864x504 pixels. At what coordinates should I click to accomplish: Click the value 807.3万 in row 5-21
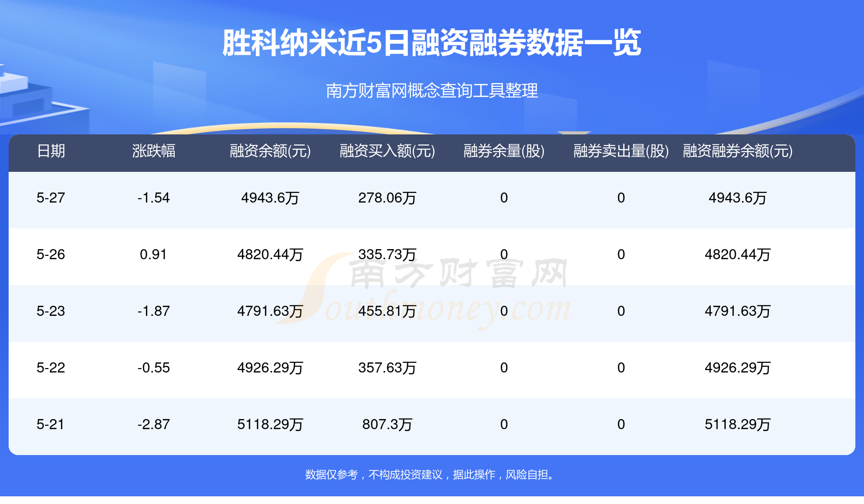tap(387, 424)
